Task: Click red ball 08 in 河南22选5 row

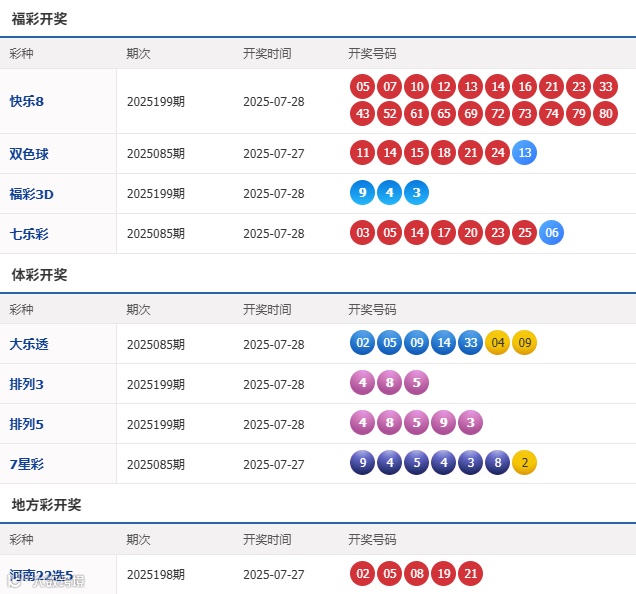Action: click(417, 573)
